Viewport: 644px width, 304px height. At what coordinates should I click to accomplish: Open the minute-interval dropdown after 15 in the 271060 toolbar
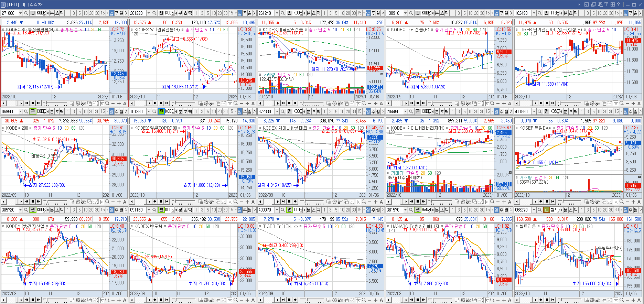107,13
